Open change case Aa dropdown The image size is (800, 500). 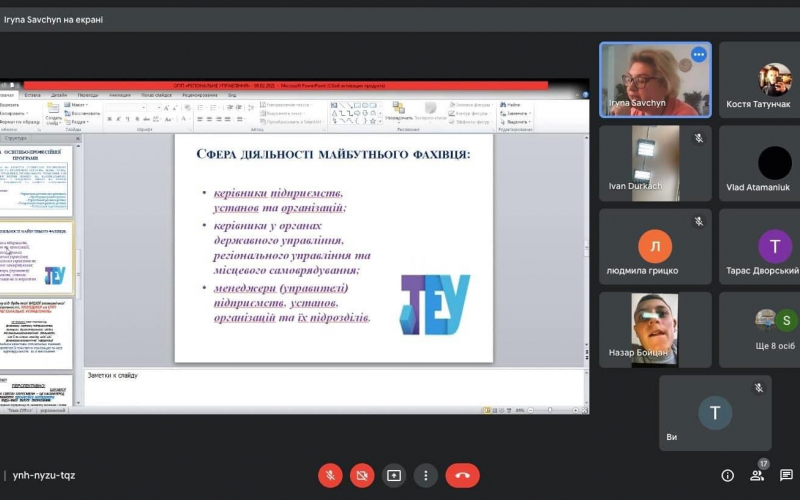coord(169,119)
